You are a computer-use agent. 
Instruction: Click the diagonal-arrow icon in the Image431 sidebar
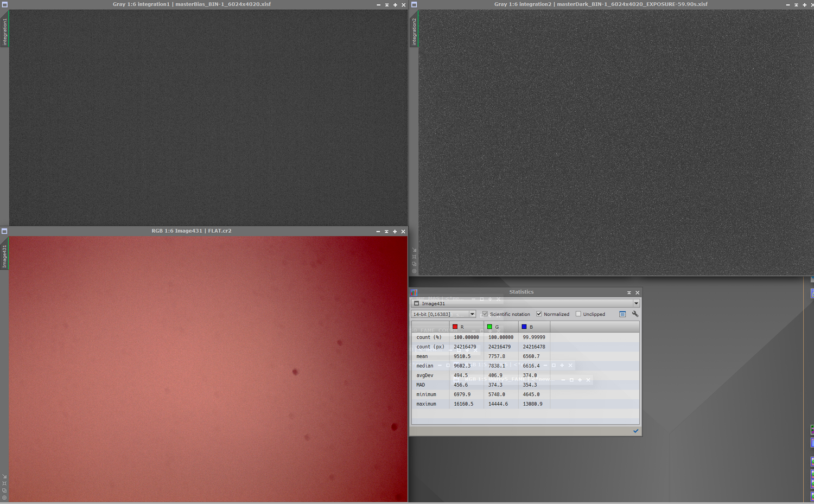(4, 476)
